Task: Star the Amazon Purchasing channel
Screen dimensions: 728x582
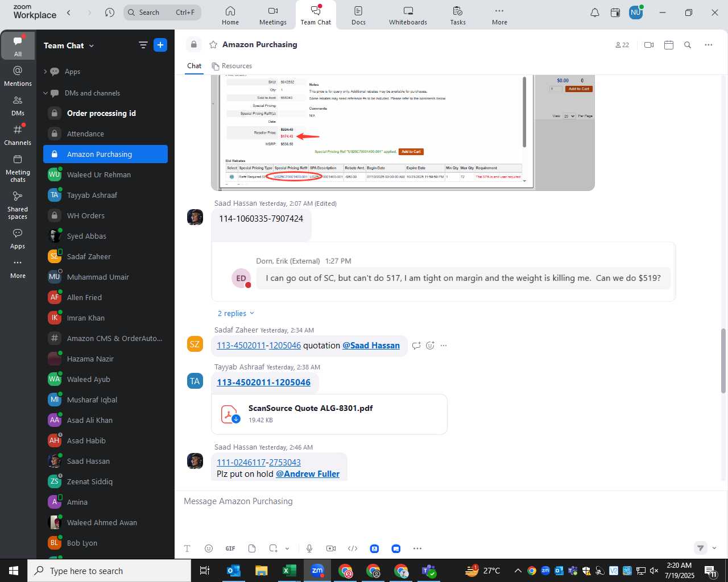Action: click(213, 44)
